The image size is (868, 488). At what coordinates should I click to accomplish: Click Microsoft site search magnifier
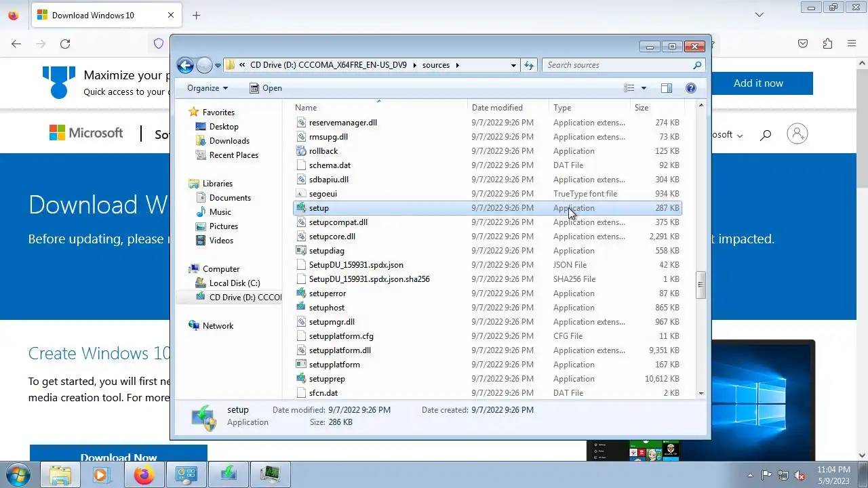pos(766,135)
